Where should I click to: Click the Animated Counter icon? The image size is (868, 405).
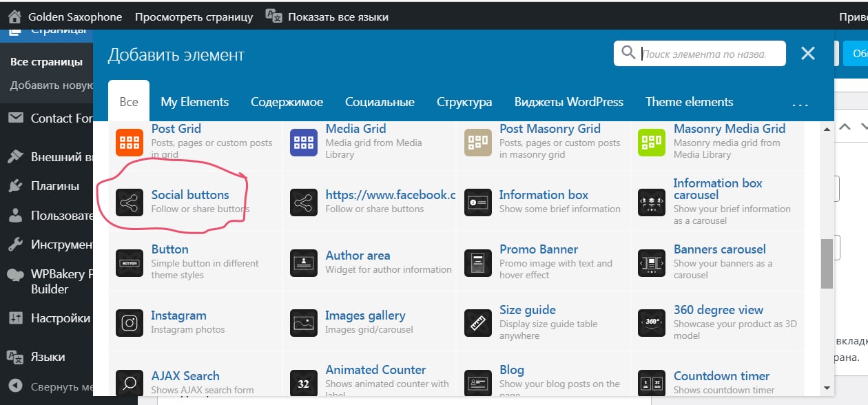303,383
